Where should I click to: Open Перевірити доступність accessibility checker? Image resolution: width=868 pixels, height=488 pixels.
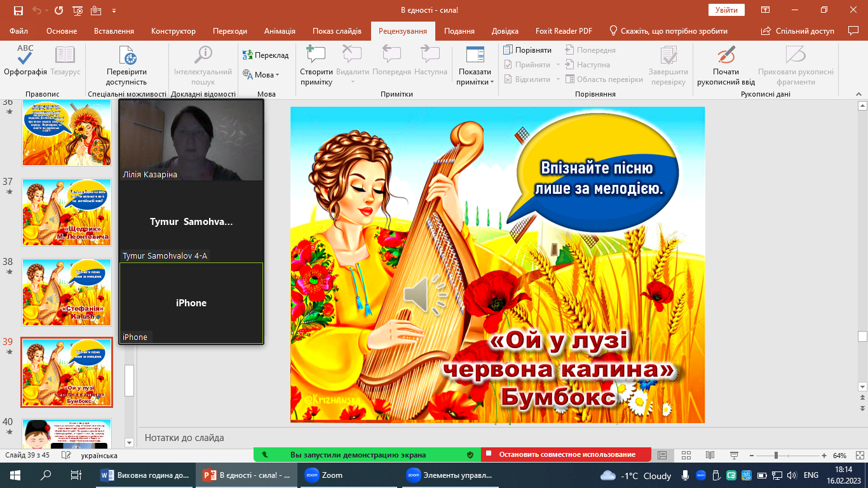(126, 65)
